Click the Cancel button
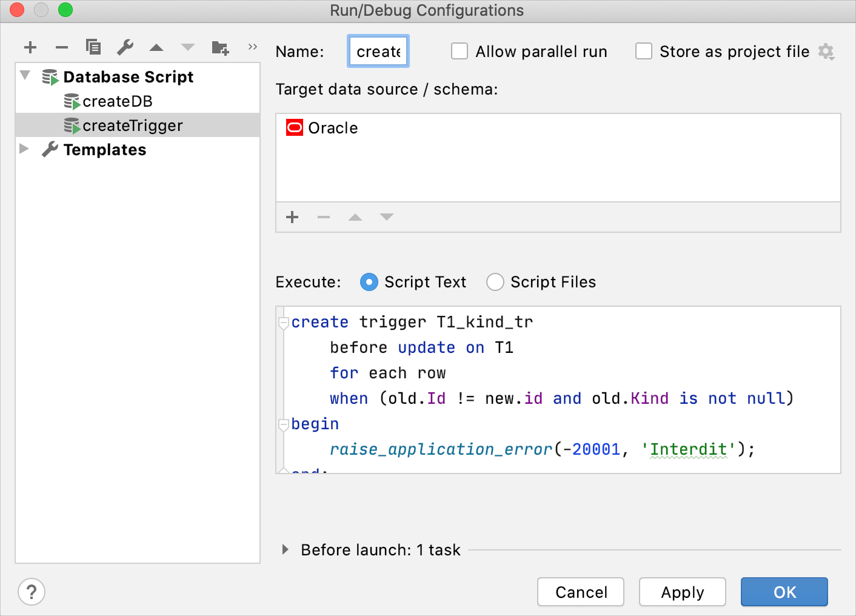The height and width of the screenshot is (616, 856). tap(581, 592)
